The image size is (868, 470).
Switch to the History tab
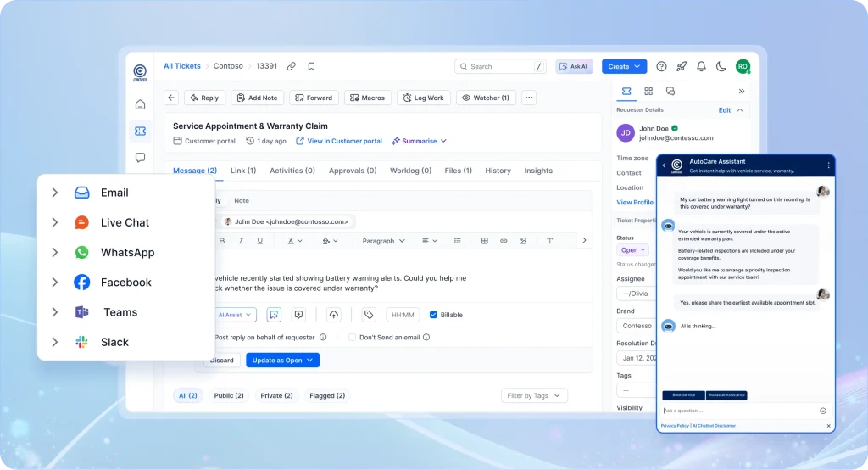tap(498, 171)
